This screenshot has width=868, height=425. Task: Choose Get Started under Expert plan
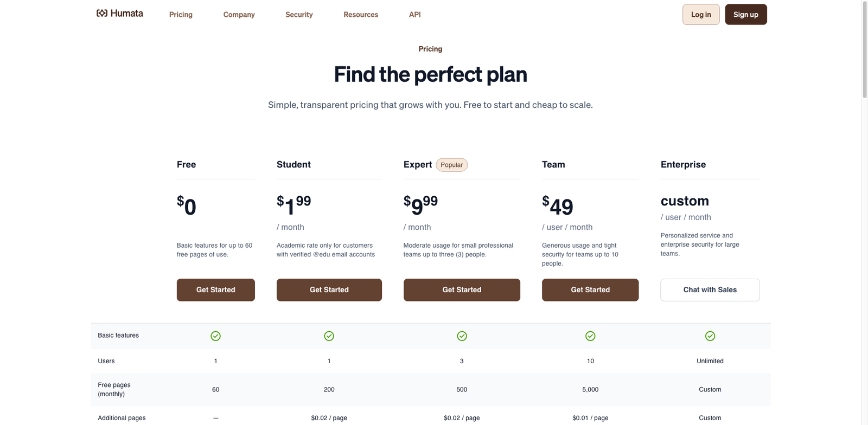tap(462, 290)
